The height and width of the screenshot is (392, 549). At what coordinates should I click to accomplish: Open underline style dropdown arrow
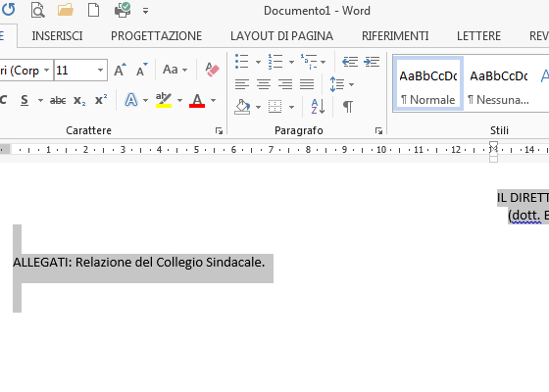[x=40, y=100]
